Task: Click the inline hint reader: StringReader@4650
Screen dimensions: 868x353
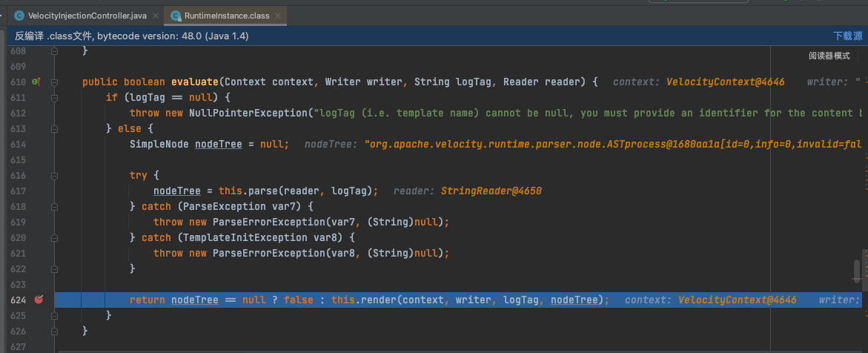Action: pyautogui.click(x=467, y=191)
